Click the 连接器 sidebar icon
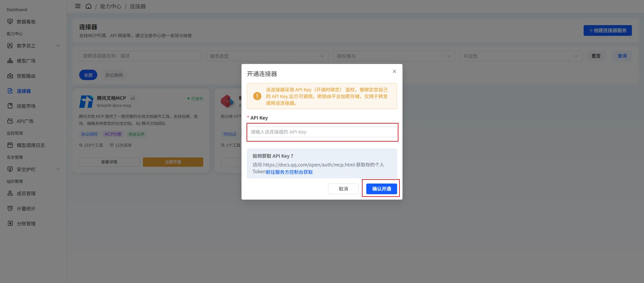Screen dimensions: 644x283 10,91
